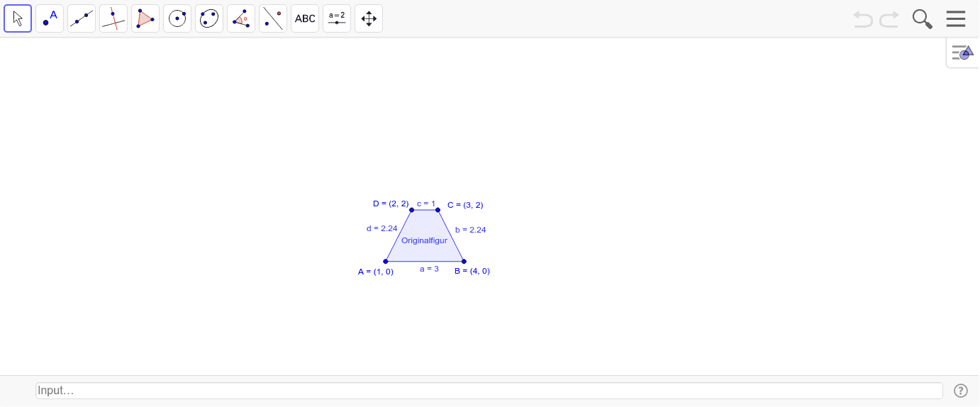The height and width of the screenshot is (407, 980).
Task: Click the segment label c = 1
Action: pyautogui.click(x=426, y=203)
